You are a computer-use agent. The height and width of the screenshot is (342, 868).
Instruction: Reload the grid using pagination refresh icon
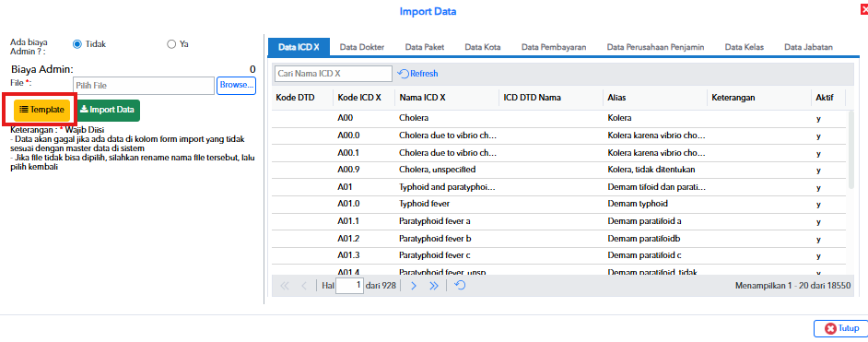[x=460, y=286]
